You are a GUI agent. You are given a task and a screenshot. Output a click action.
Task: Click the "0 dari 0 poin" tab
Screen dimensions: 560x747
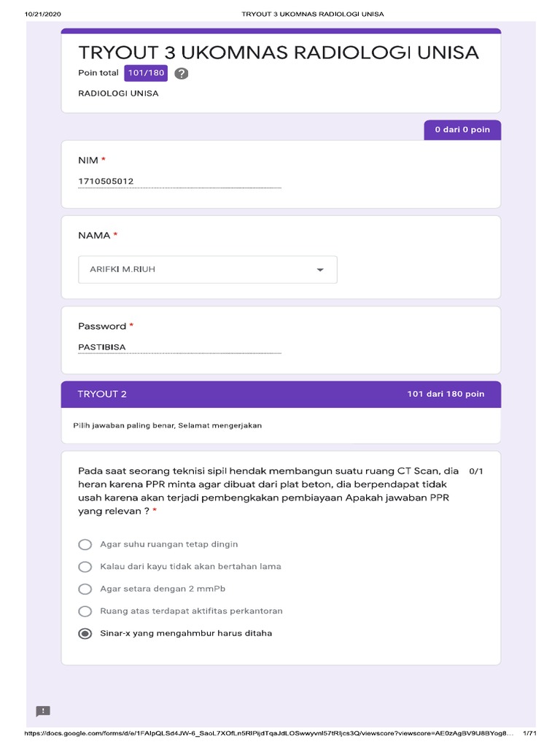pyautogui.click(x=462, y=130)
